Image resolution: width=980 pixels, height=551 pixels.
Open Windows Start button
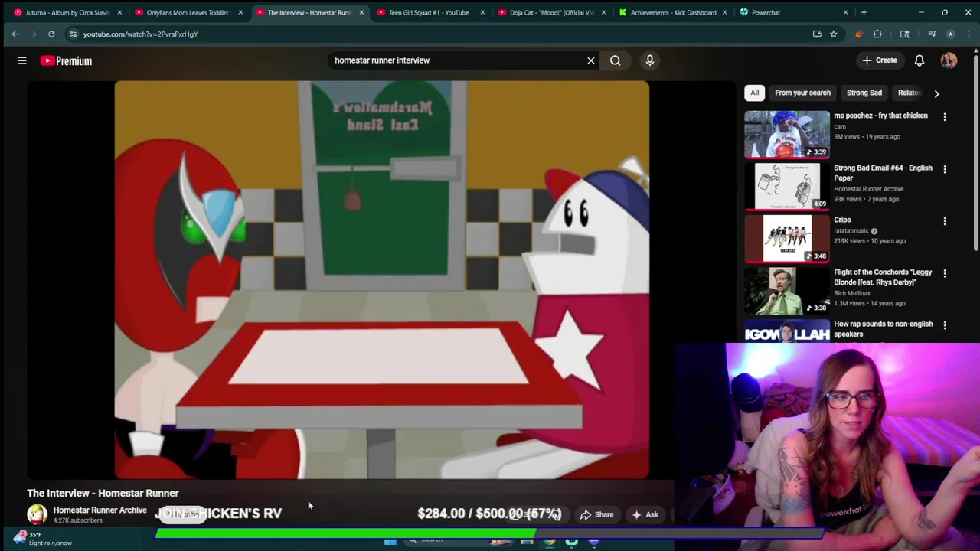click(x=390, y=541)
